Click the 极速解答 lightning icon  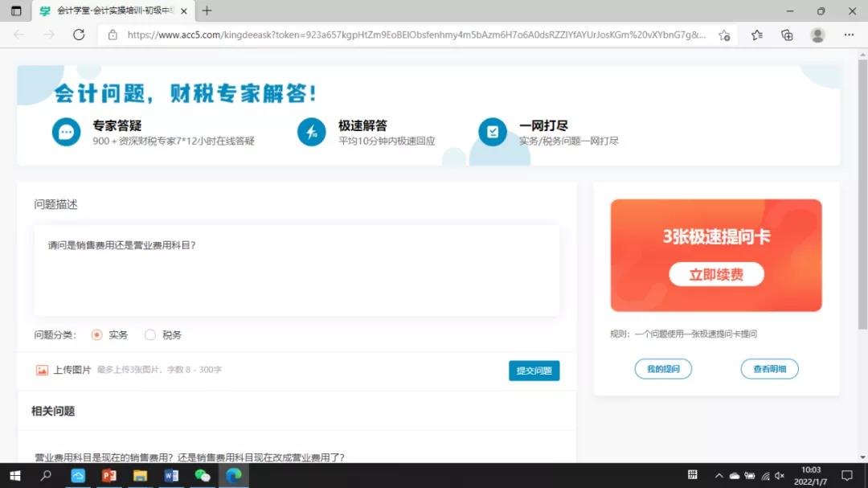coord(311,132)
